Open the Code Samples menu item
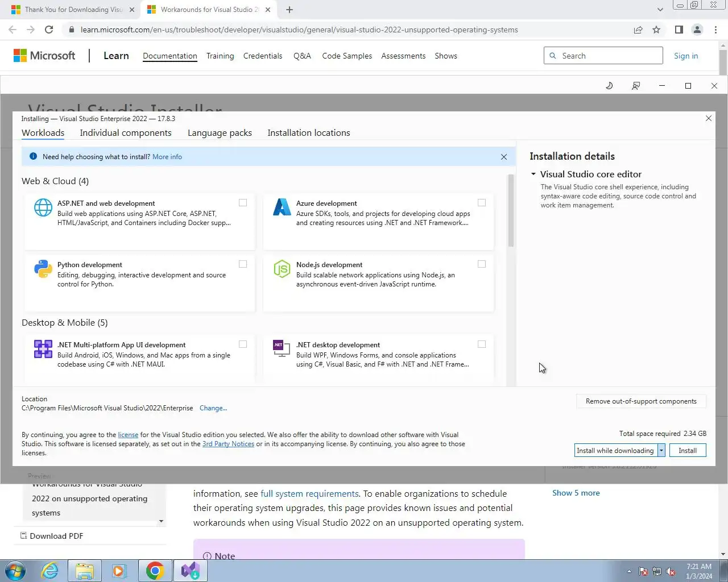Image resolution: width=728 pixels, height=582 pixels. click(x=347, y=56)
